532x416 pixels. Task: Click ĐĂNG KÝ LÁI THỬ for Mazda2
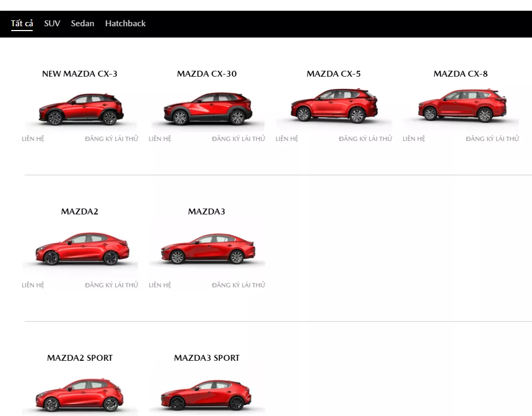pyautogui.click(x=111, y=285)
